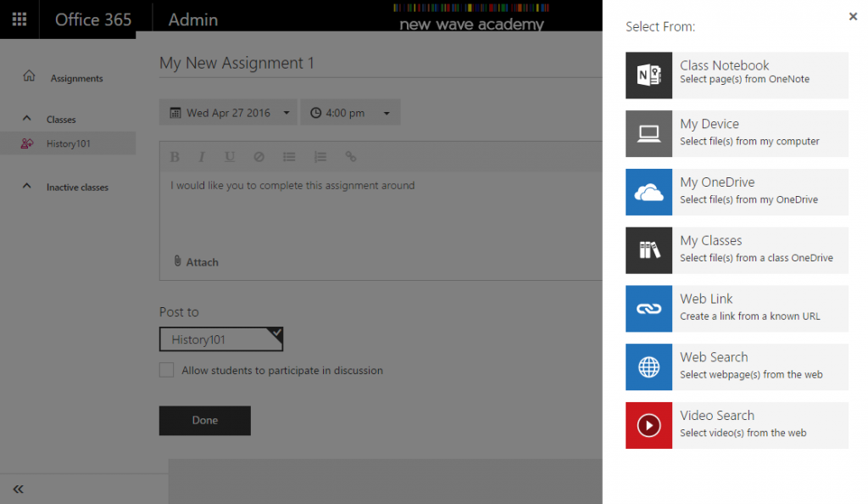868x504 pixels.
Task: Click the Done button
Action: pos(204,420)
